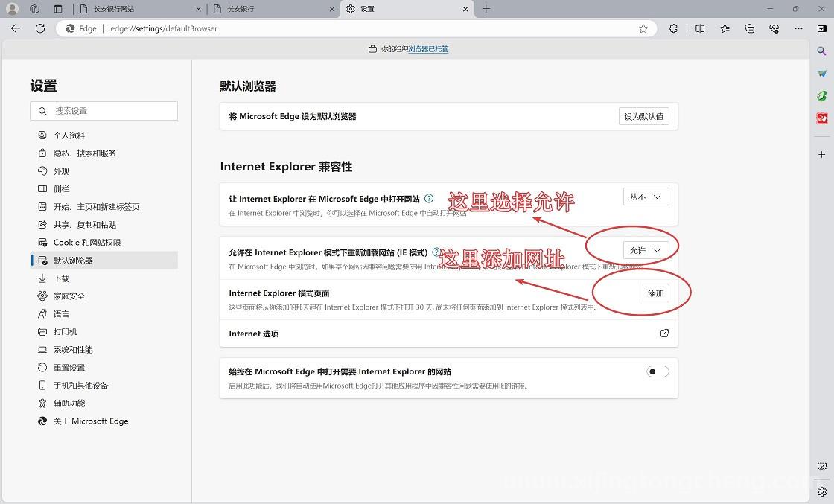
Task: Open the 允许 dropdown for IE mode reload
Action: point(646,250)
